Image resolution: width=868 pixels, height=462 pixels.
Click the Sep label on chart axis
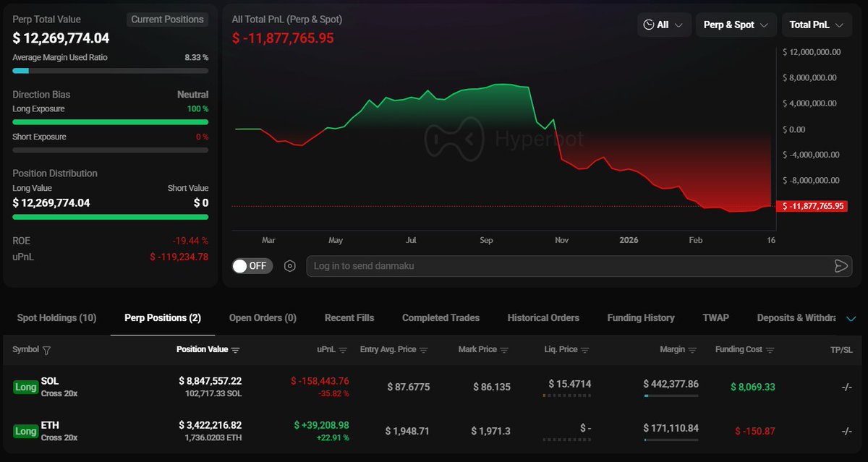pyautogui.click(x=486, y=240)
